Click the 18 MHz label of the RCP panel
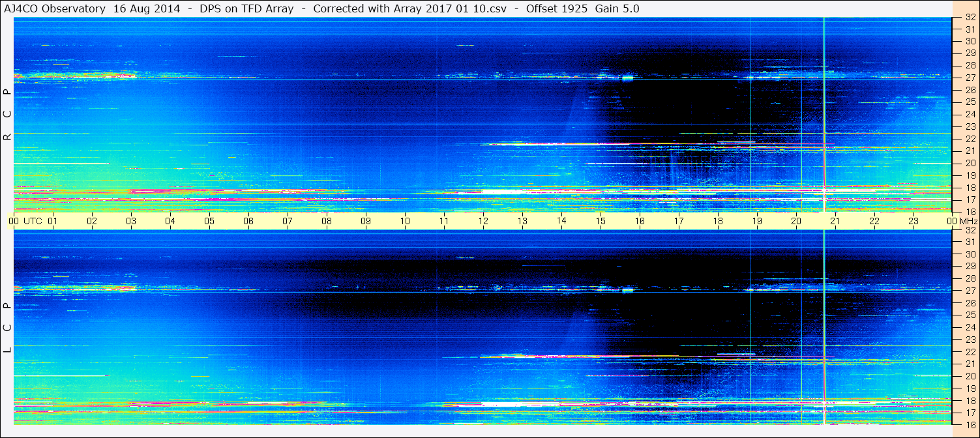The height and width of the screenshot is (438, 980). (x=970, y=188)
